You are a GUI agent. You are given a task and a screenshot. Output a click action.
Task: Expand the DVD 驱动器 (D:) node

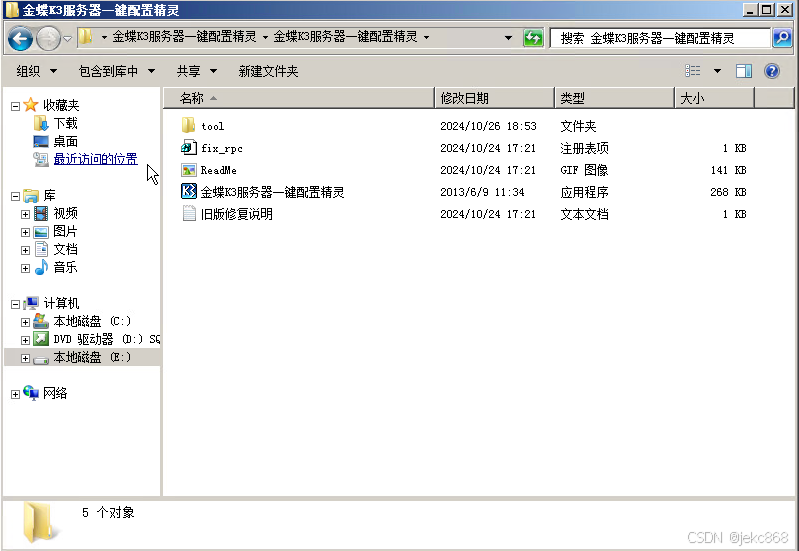[25, 340]
